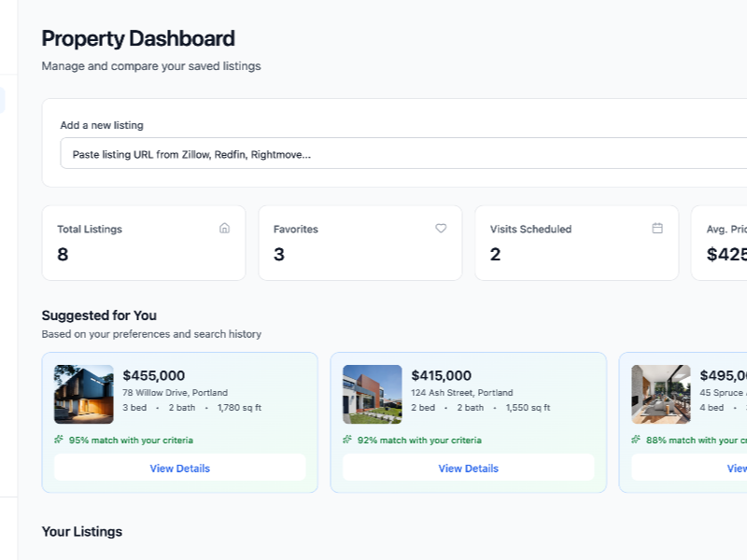View Details for the $415,000 Ash Street listing
Screen dimensions: 747x560
[x=468, y=469]
